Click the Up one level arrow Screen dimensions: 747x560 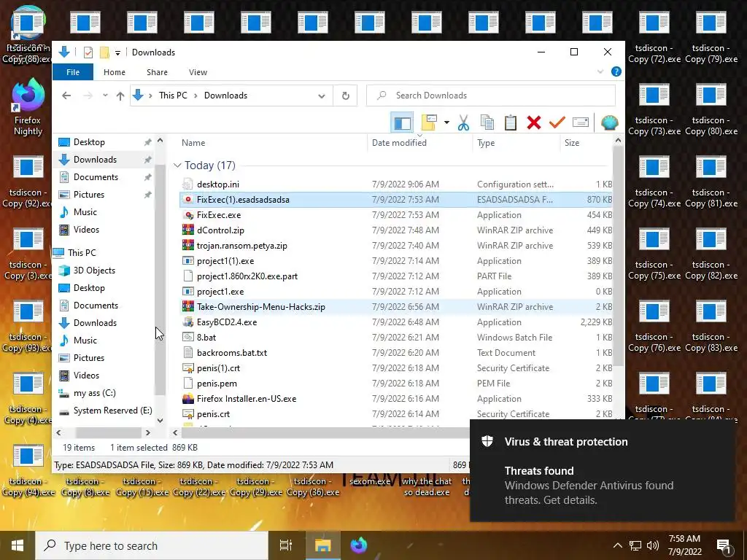point(120,96)
